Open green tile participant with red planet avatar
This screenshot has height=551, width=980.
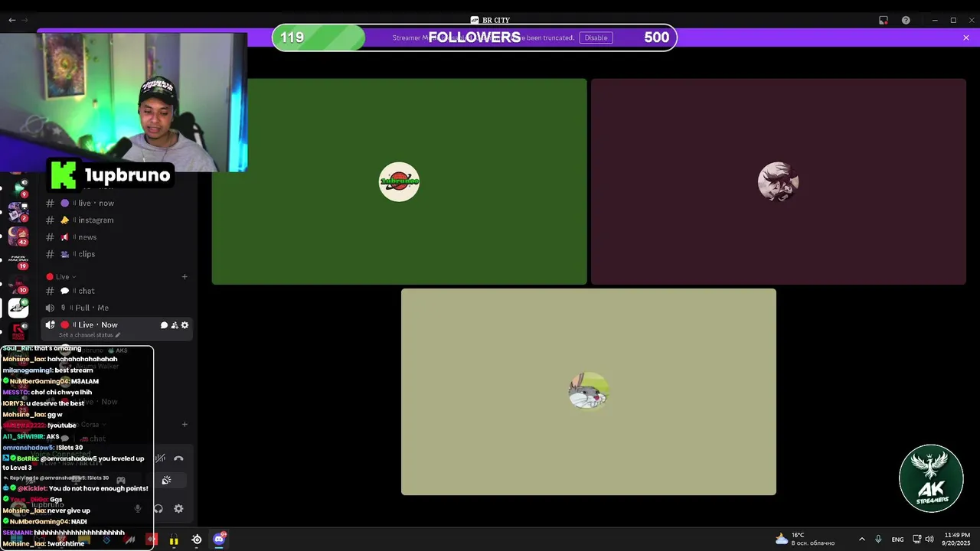[399, 182]
